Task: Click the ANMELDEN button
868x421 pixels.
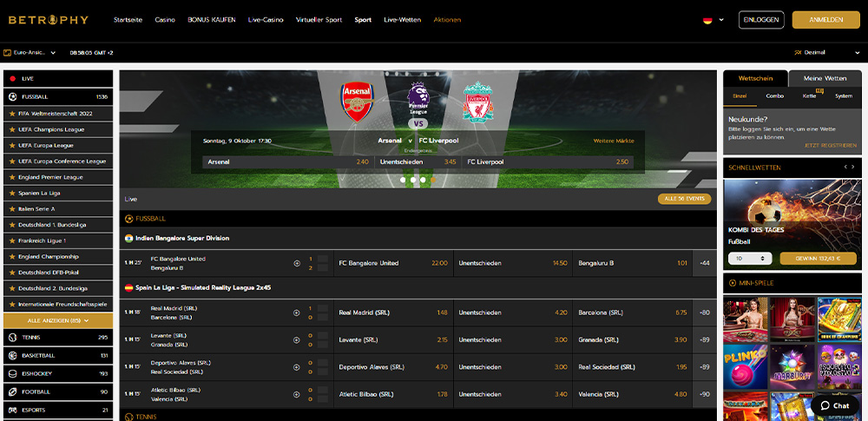Action: (826, 20)
